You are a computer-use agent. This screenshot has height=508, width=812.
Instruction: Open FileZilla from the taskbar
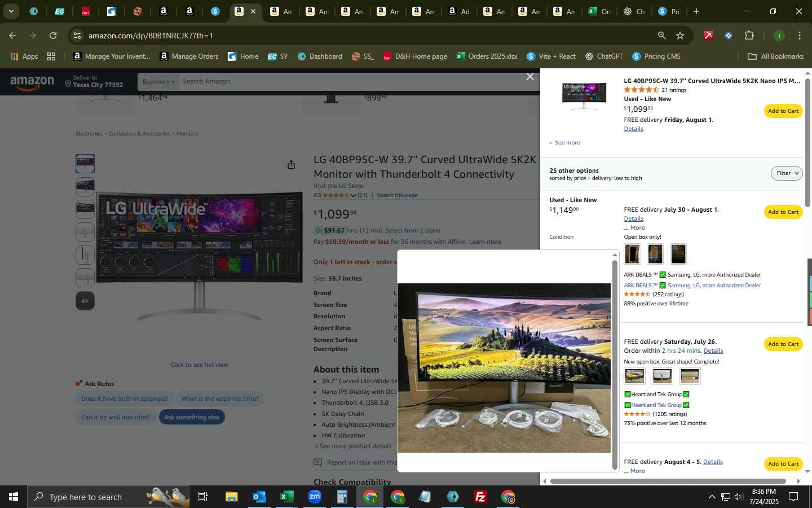point(480,497)
